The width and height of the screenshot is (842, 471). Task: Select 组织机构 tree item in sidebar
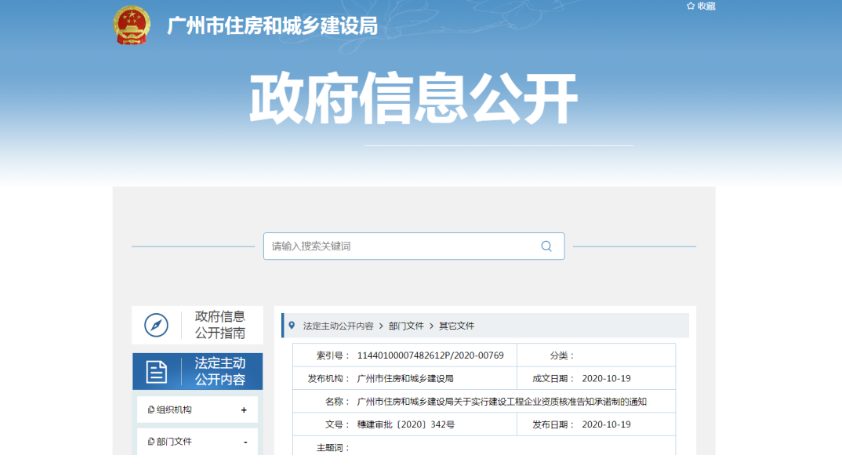(174, 410)
